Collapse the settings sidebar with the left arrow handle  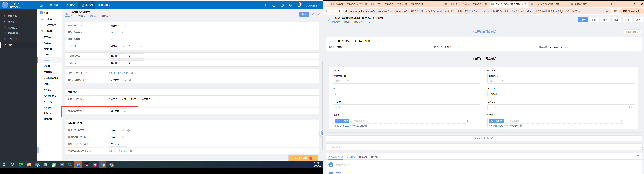[38, 150]
